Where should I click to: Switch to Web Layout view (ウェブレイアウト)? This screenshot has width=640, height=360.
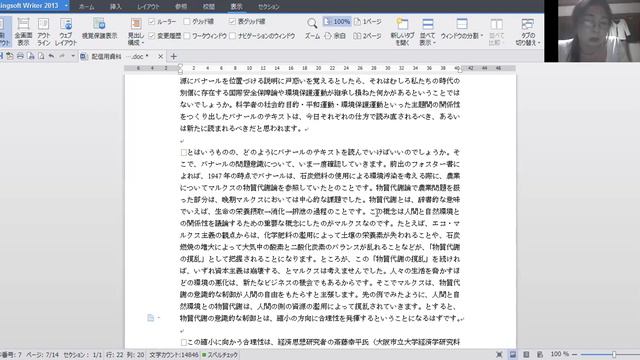pos(66,31)
